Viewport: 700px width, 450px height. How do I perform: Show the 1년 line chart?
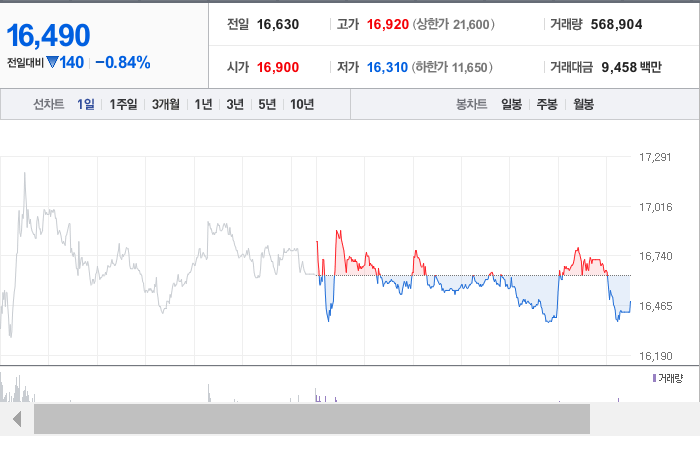203,104
